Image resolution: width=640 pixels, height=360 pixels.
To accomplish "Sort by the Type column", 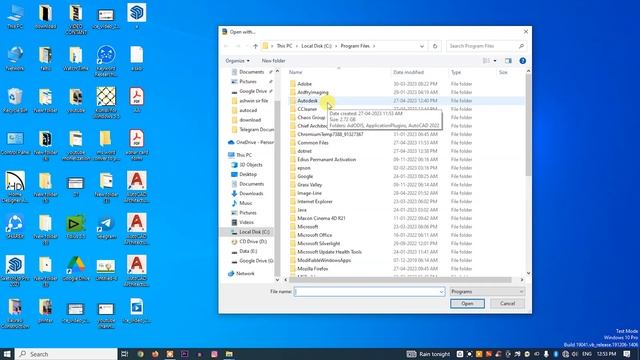I will click(x=456, y=72).
